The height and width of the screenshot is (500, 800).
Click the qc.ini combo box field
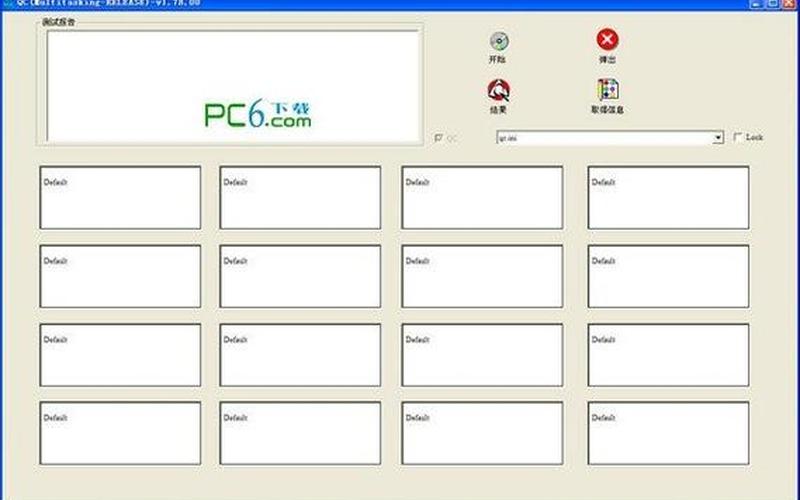(x=610, y=138)
